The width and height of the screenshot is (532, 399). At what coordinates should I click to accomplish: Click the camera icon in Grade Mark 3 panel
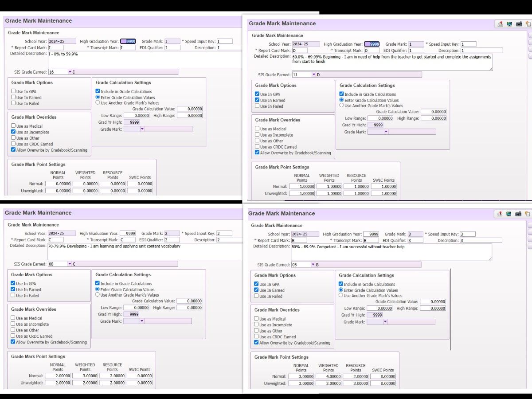pos(518,214)
